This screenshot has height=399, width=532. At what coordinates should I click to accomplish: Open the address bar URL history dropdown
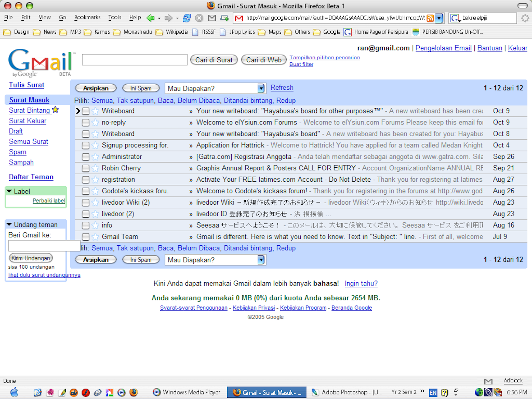point(439,18)
